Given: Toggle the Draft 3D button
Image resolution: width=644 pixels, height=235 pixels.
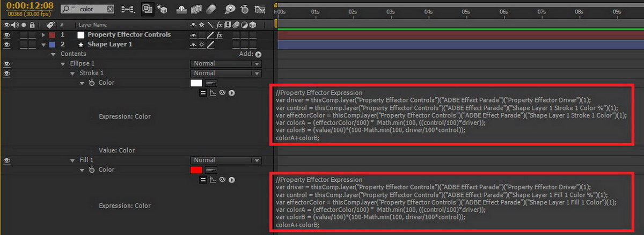Looking at the screenshot, I should coord(163,9).
